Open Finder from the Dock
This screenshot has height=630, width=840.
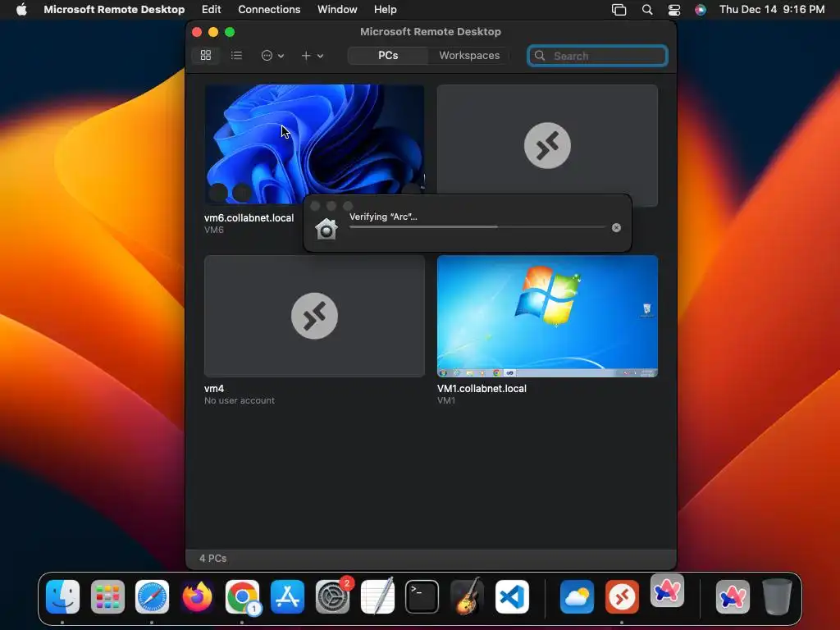[62, 596]
